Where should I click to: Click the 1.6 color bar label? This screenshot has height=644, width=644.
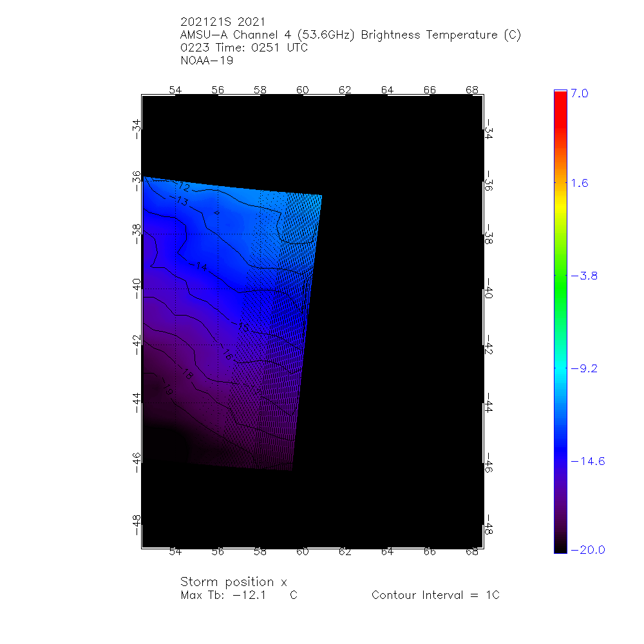tap(580, 183)
